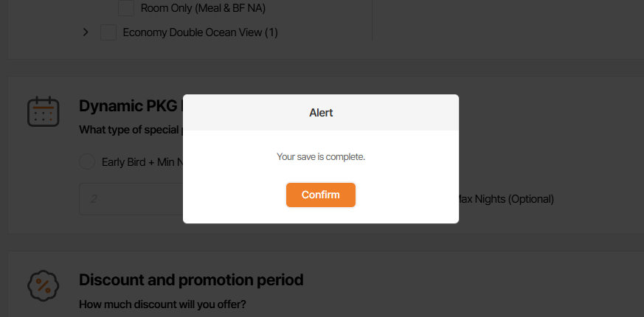Select the Early Bird + Min radio button
Viewport: 644px width, 317px height.
87,162
